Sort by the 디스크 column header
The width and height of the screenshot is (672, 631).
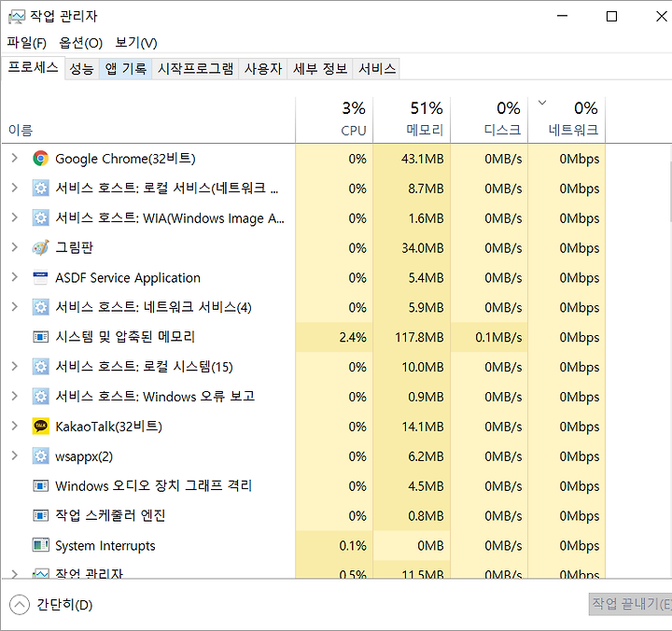pos(489,120)
